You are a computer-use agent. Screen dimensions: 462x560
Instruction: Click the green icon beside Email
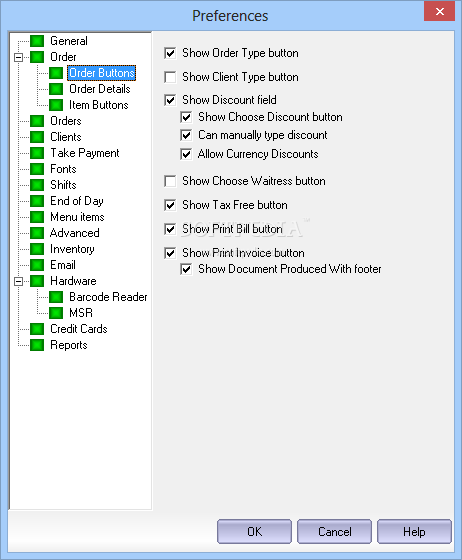click(37, 265)
